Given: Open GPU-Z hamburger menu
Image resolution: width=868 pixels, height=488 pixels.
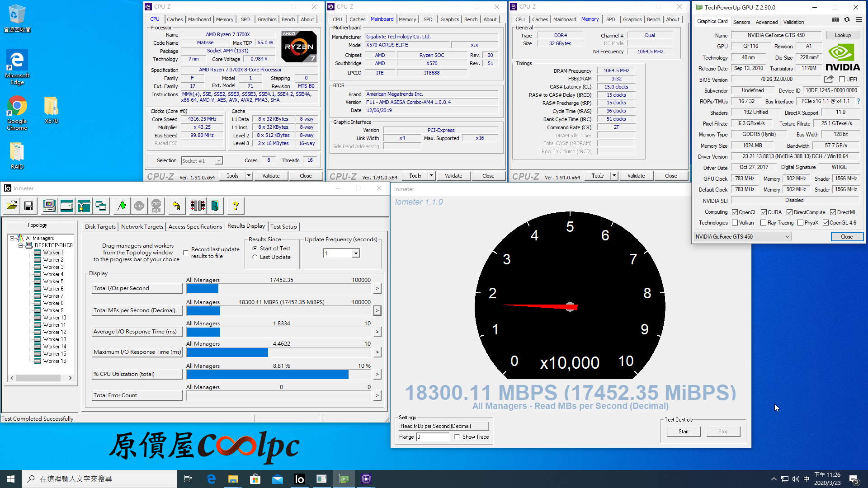Looking at the screenshot, I should [859, 20].
